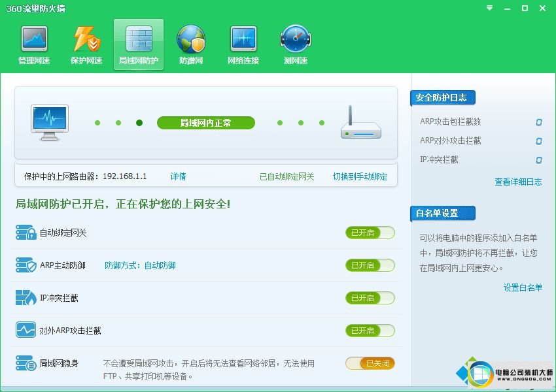Click the 切换到手动绑定 link
556x392 pixels.
[x=360, y=176]
